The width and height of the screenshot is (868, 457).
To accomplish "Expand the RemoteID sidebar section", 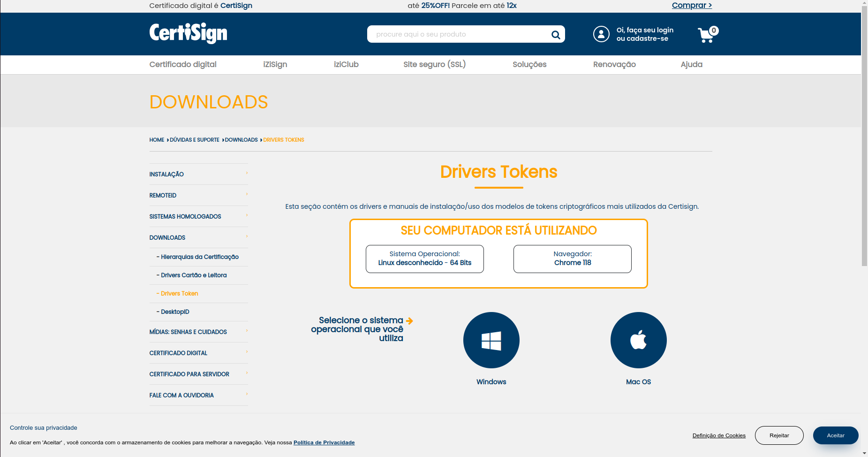I will click(x=198, y=195).
